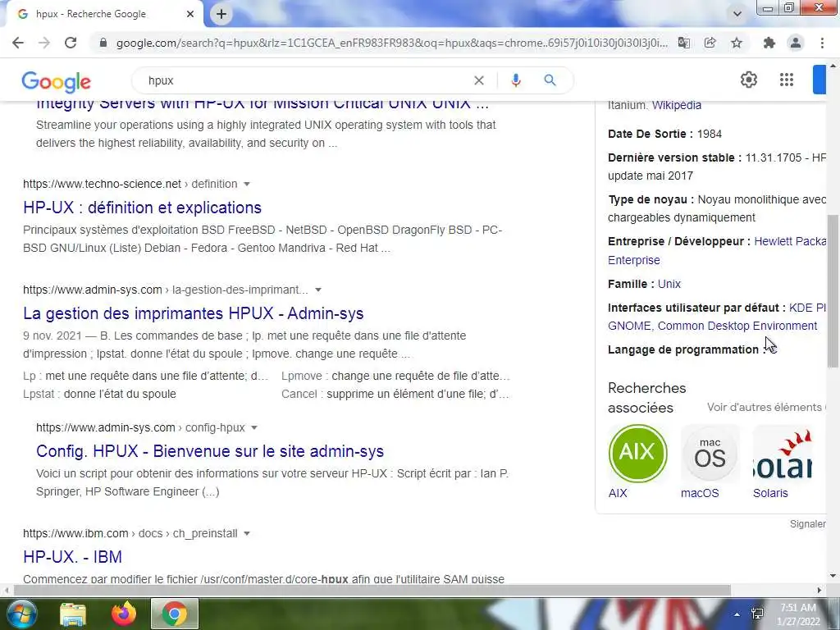The height and width of the screenshot is (630, 840).
Task: Select the Chrome taskbar button
Action: 175,614
